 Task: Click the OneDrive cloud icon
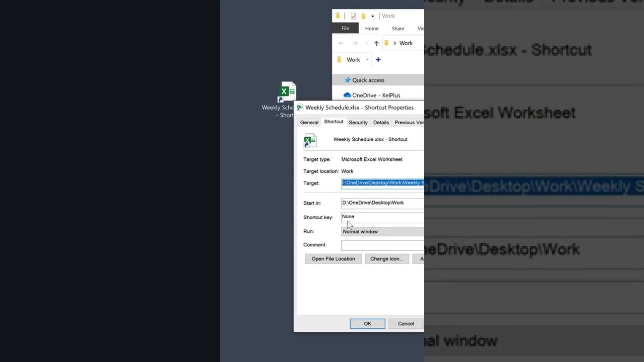point(347,95)
